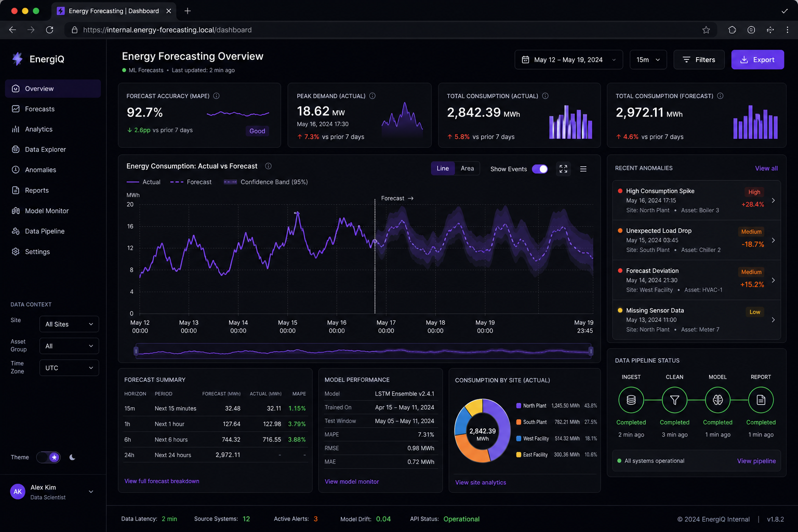
Task: Open the High Consumption Spike anomaly arrow
Action: pyautogui.click(x=773, y=201)
